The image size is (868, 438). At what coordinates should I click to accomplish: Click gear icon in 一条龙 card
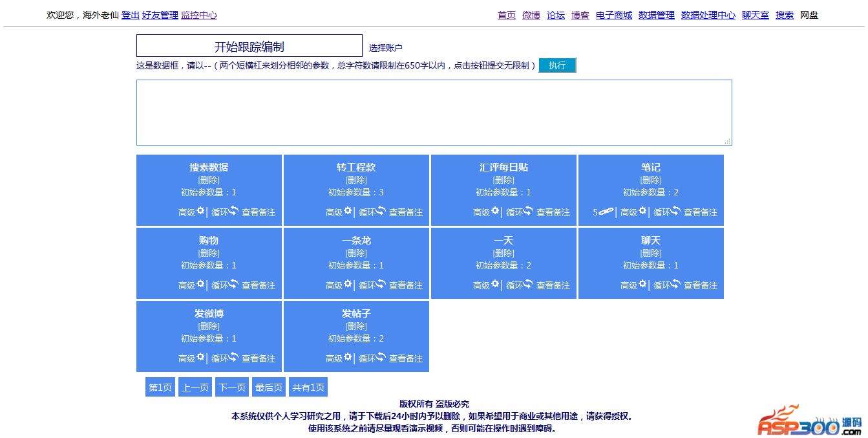point(348,284)
